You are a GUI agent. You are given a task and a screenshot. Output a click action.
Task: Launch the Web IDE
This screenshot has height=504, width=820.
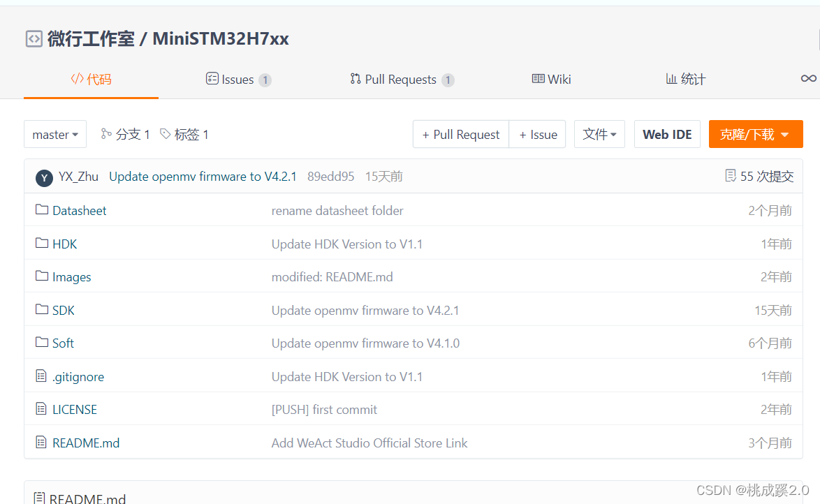click(x=667, y=134)
